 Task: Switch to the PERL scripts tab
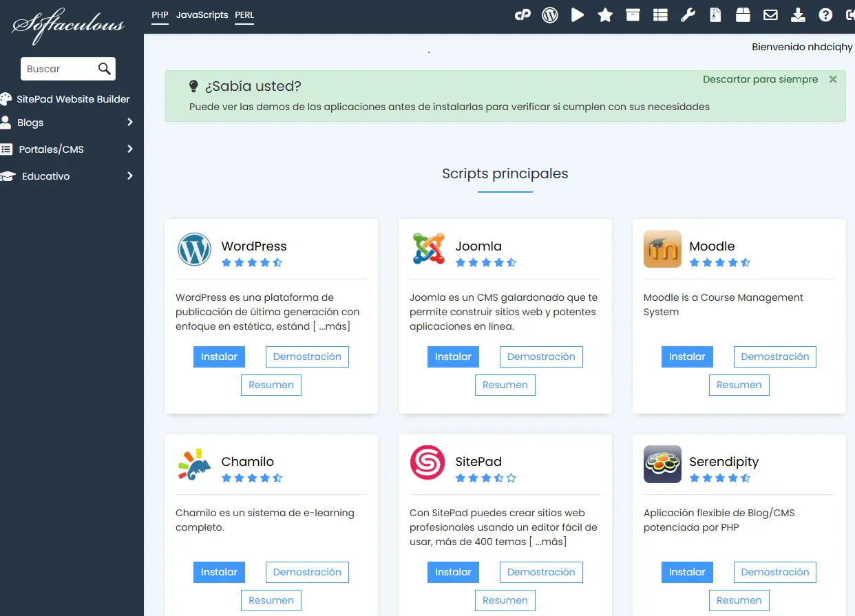point(244,15)
